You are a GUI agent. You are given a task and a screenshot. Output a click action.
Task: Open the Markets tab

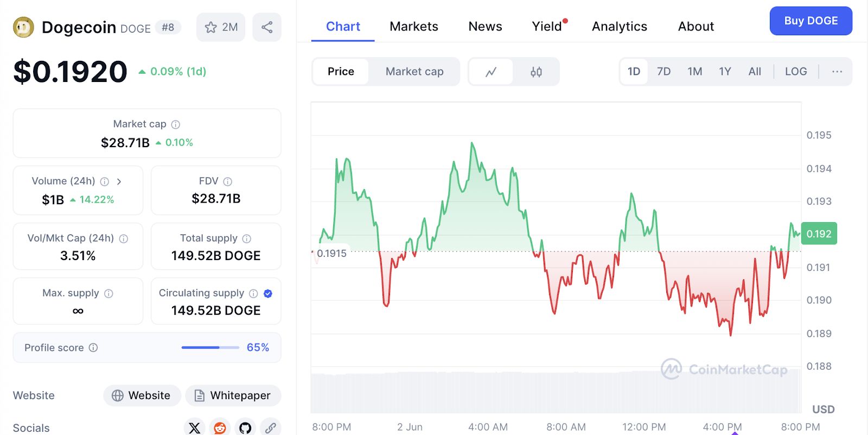(x=414, y=27)
